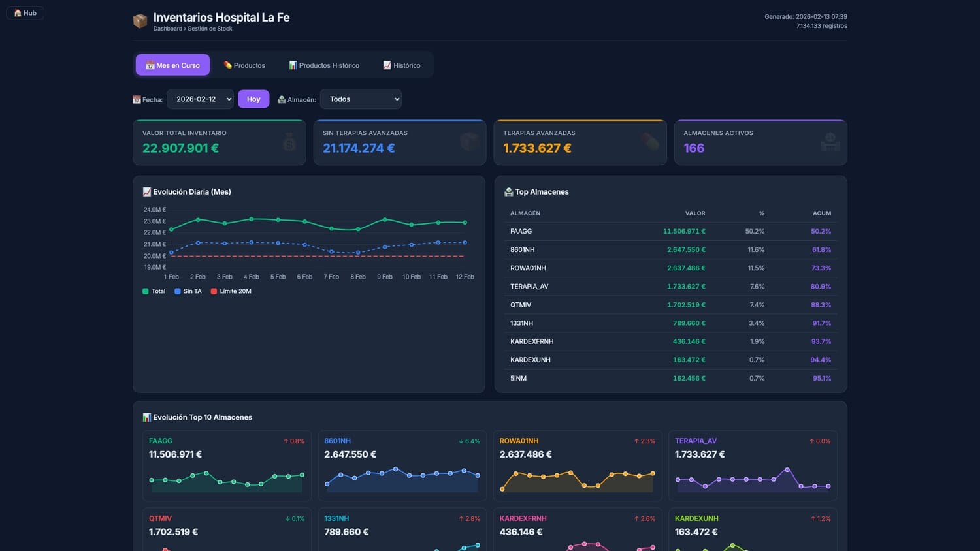This screenshot has width=980, height=551.
Task: Click the ALMACÉN column header
Action: (x=525, y=213)
